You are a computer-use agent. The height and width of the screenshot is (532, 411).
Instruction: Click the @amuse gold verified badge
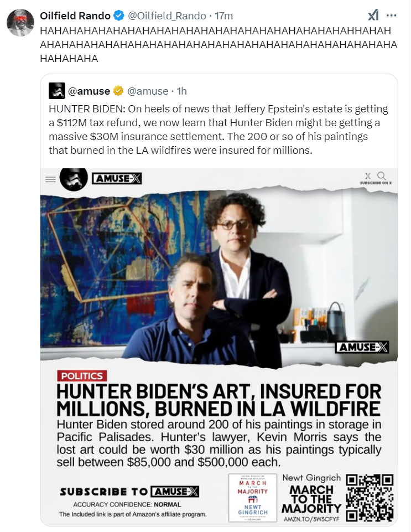pyautogui.click(x=118, y=91)
